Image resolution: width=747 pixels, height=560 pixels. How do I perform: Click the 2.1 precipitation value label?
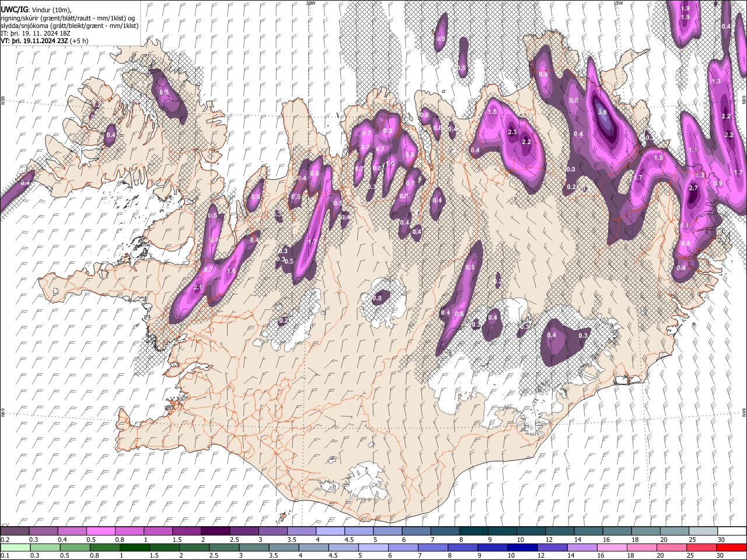coord(198,288)
